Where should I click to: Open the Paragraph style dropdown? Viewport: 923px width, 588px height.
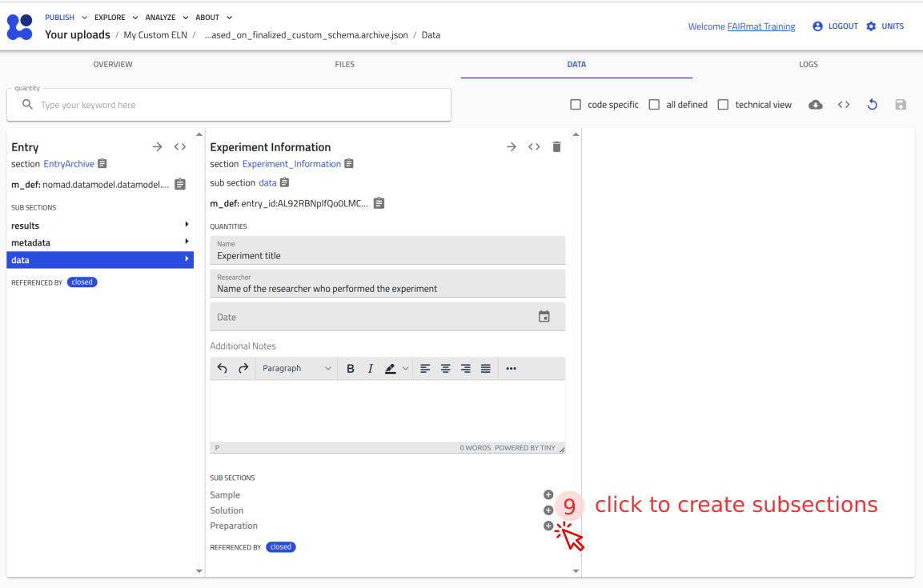tap(296, 368)
